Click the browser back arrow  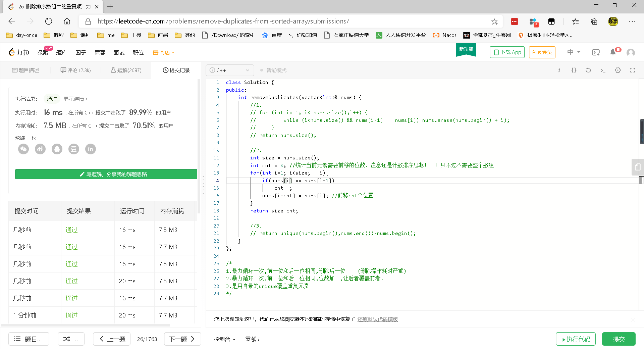pos(12,21)
